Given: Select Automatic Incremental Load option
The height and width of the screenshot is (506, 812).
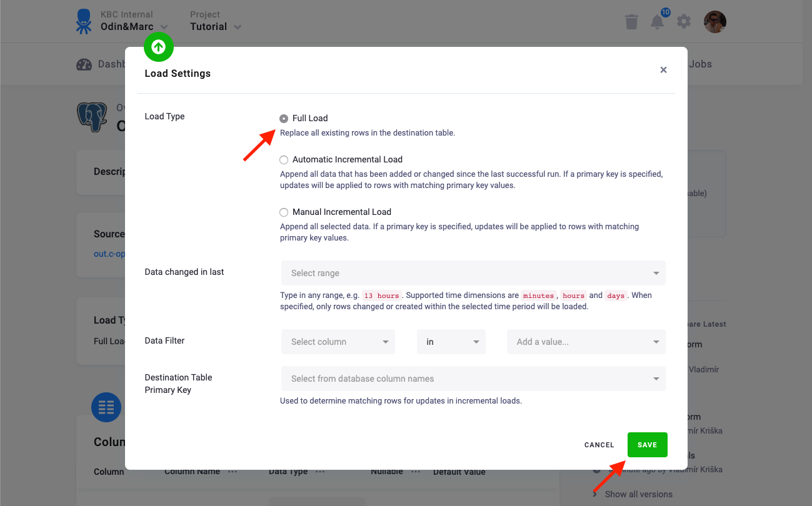Looking at the screenshot, I should (x=284, y=160).
